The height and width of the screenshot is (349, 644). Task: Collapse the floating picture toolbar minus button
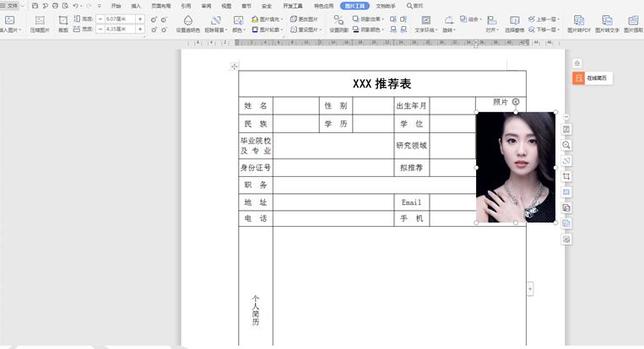click(x=566, y=117)
